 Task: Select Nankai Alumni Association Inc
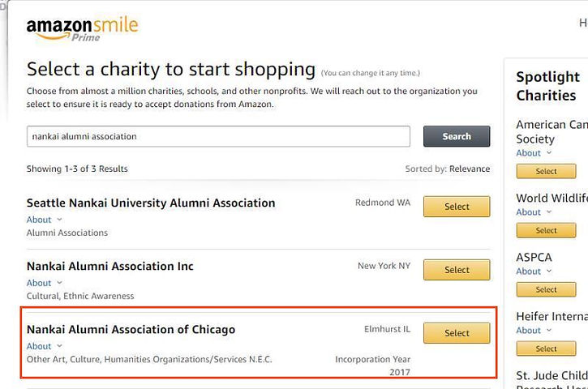[457, 270]
